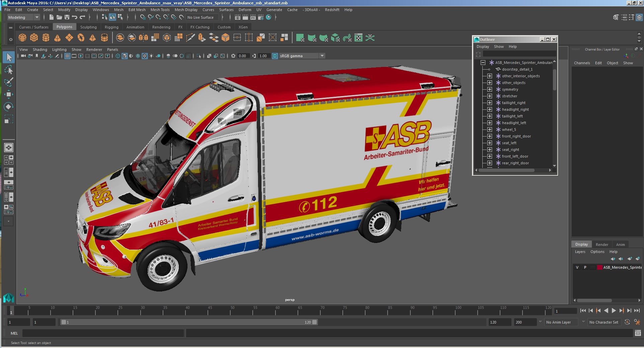Collapse ASB_Mercedes_Sprinter_Ambulance root node
Screen dimensions: 644x348
click(x=483, y=63)
